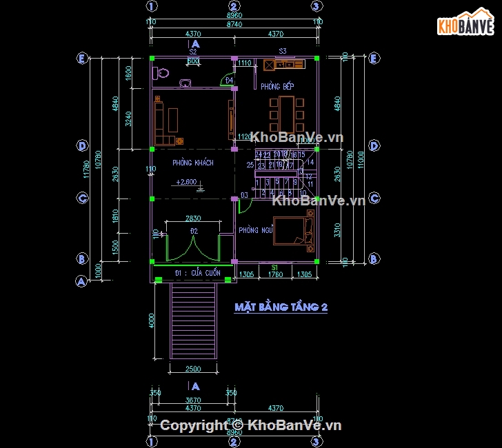Image resolution: width=502 pixels, height=448 pixels.
Task: Select the 3240 dimension text
Action: pos(128,119)
